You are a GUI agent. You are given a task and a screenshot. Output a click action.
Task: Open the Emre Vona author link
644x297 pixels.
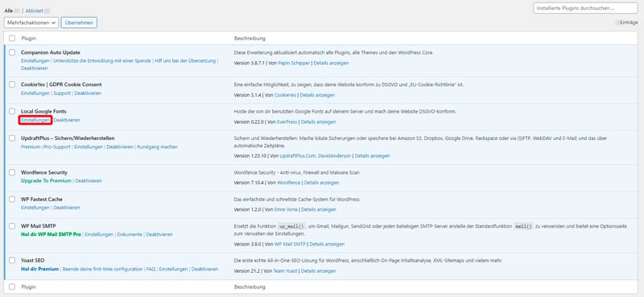pos(286,209)
